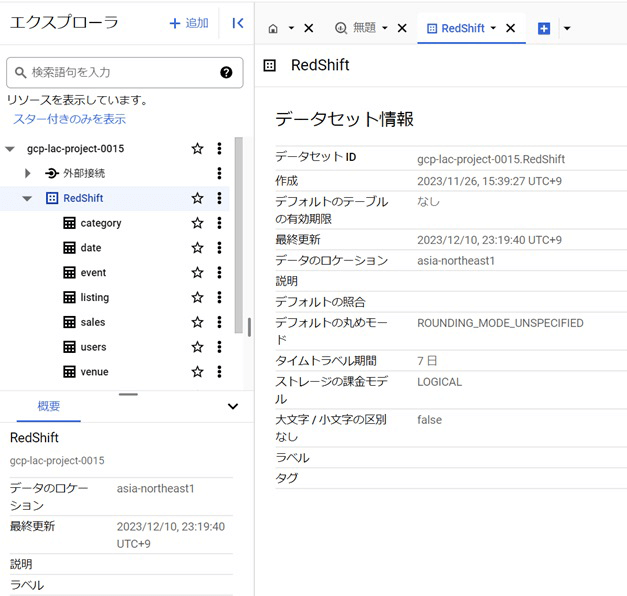
Task: Open actions menu for event table
Action: pos(219,272)
